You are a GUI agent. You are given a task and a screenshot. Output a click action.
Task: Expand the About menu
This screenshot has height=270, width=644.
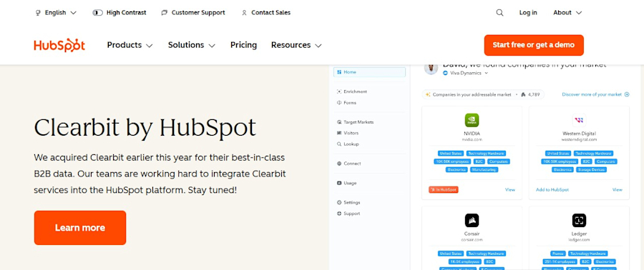click(567, 13)
